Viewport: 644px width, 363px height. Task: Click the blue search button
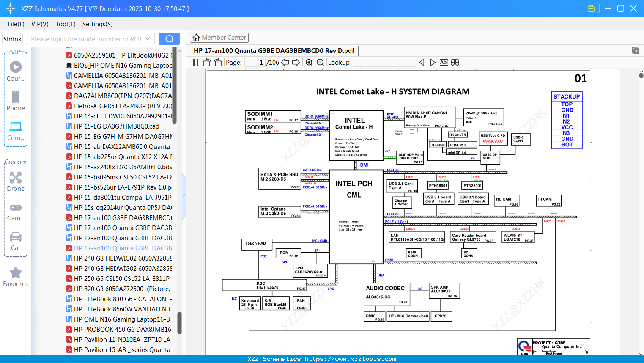(169, 39)
